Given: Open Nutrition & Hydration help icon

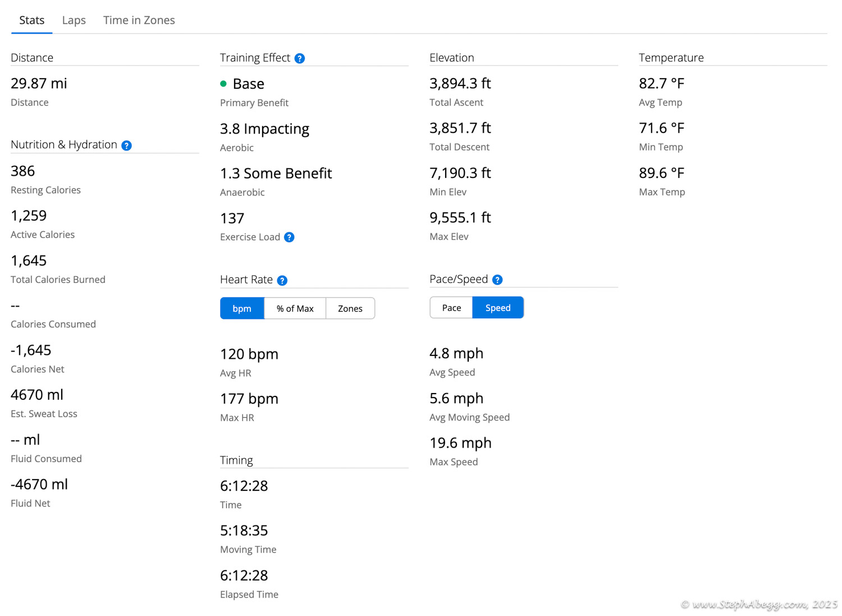Looking at the screenshot, I should [127, 145].
